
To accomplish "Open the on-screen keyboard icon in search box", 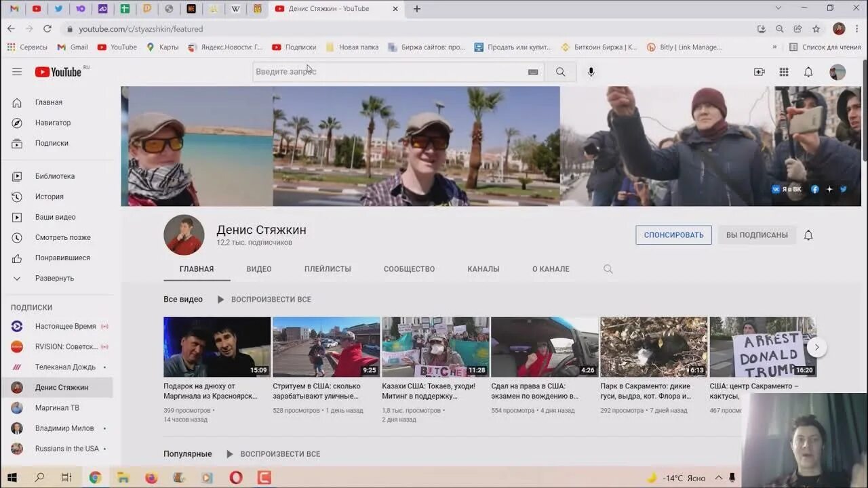I will 533,72.
